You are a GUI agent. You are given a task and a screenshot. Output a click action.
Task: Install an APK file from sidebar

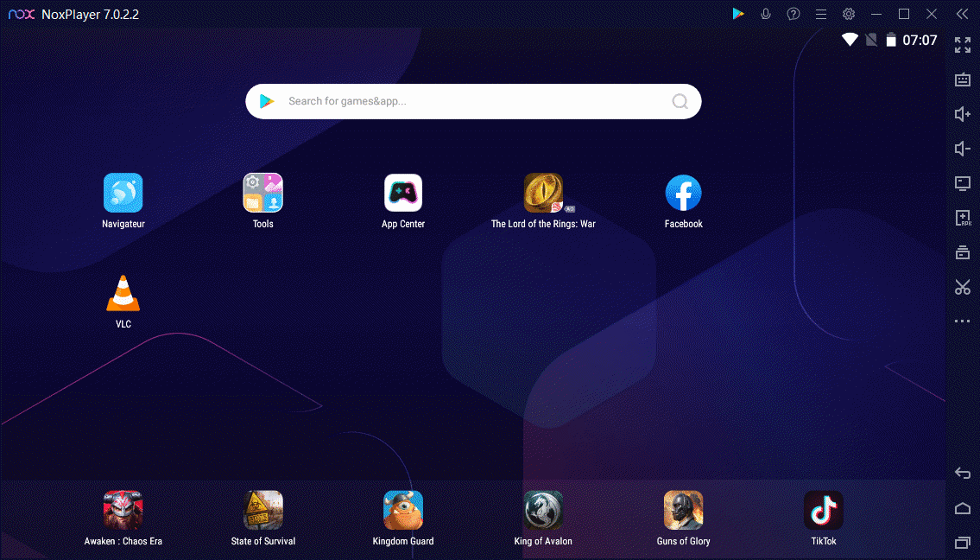click(x=963, y=218)
